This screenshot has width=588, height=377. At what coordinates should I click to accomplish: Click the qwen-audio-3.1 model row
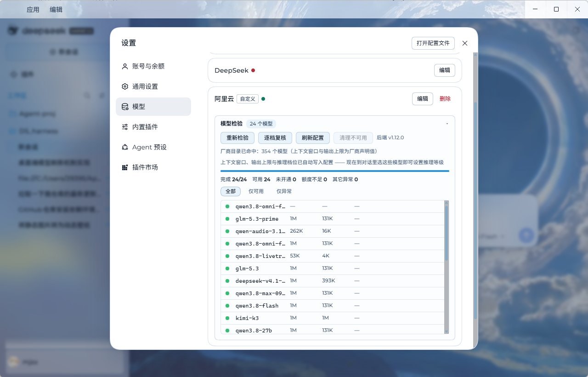[332, 231]
